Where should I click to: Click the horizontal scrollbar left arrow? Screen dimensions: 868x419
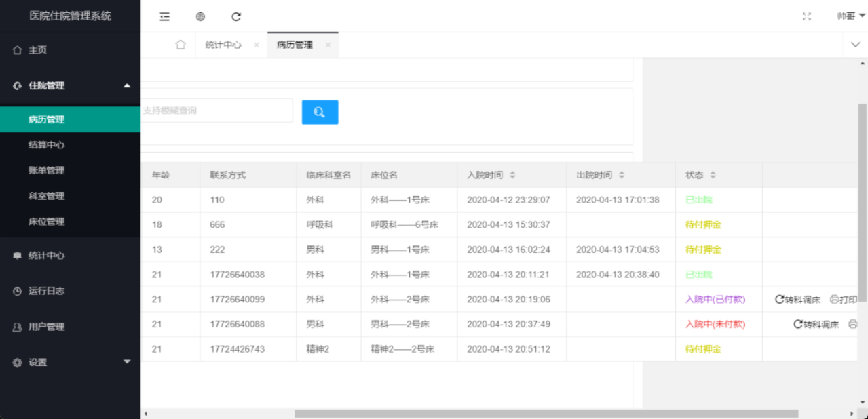[145, 413]
